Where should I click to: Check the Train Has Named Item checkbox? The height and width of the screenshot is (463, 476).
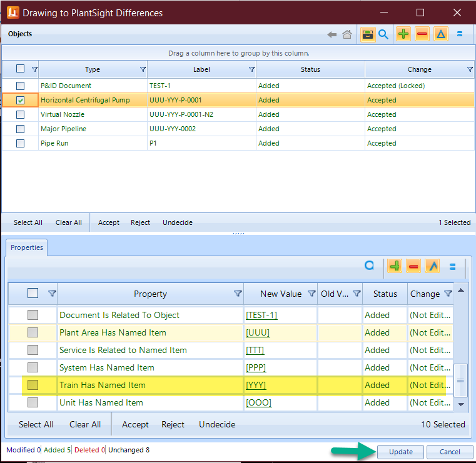(x=33, y=385)
